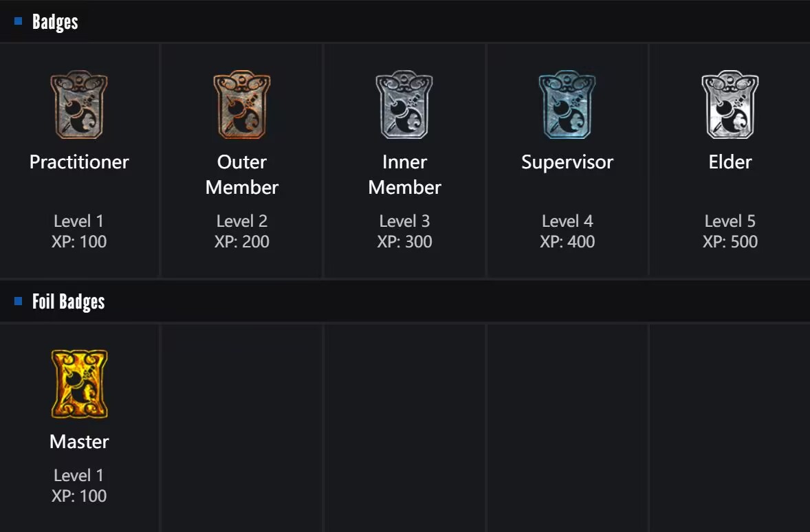Click XP: 100 under Master foil badge
The height and width of the screenshot is (532, 810).
click(79, 496)
